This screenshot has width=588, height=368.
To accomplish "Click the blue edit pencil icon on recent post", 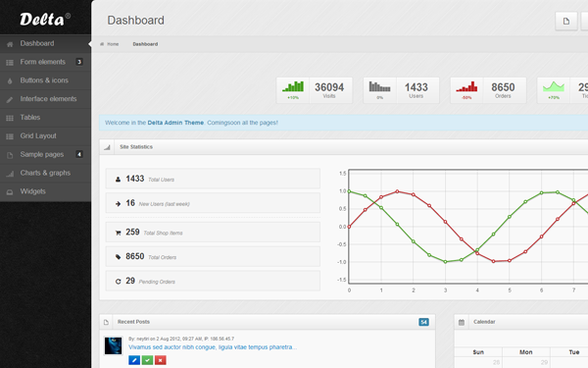I will point(134,360).
